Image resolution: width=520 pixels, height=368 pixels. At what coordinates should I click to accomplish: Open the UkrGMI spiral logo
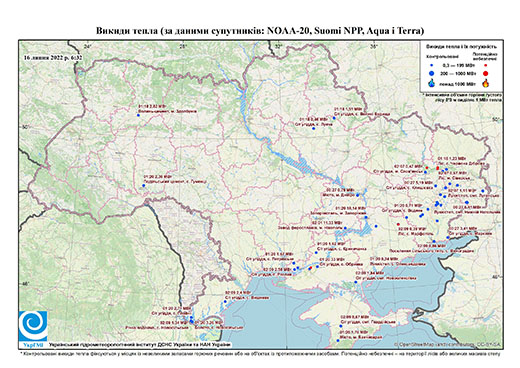coord(33,326)
